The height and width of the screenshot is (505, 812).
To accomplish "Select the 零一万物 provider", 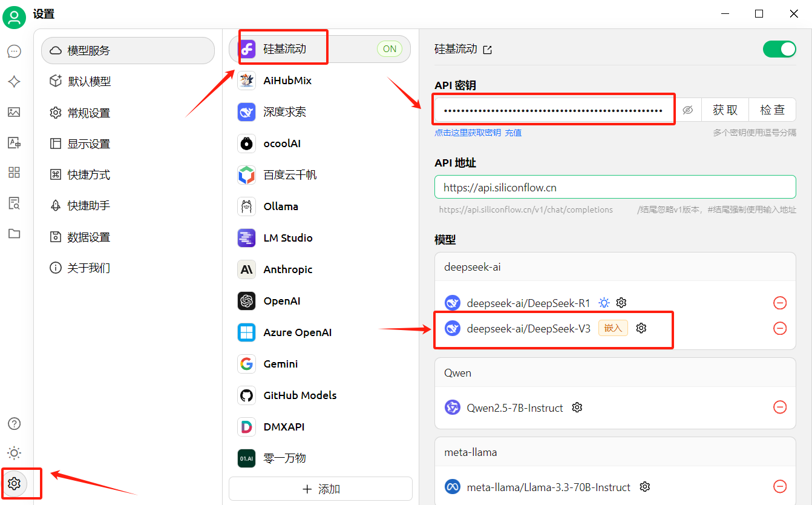I will coord(320,458).
